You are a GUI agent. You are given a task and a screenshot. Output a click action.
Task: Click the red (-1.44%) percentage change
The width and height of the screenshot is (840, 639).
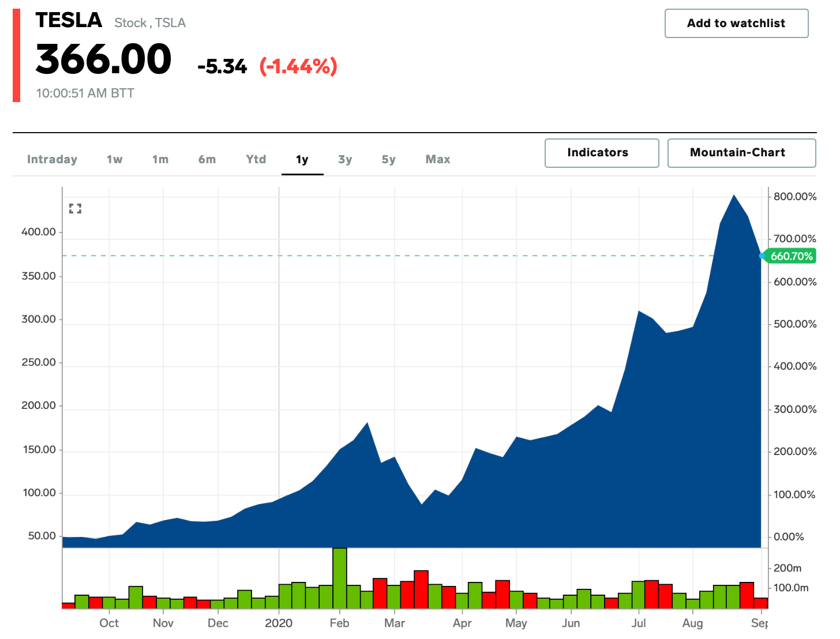pos(298,66)
